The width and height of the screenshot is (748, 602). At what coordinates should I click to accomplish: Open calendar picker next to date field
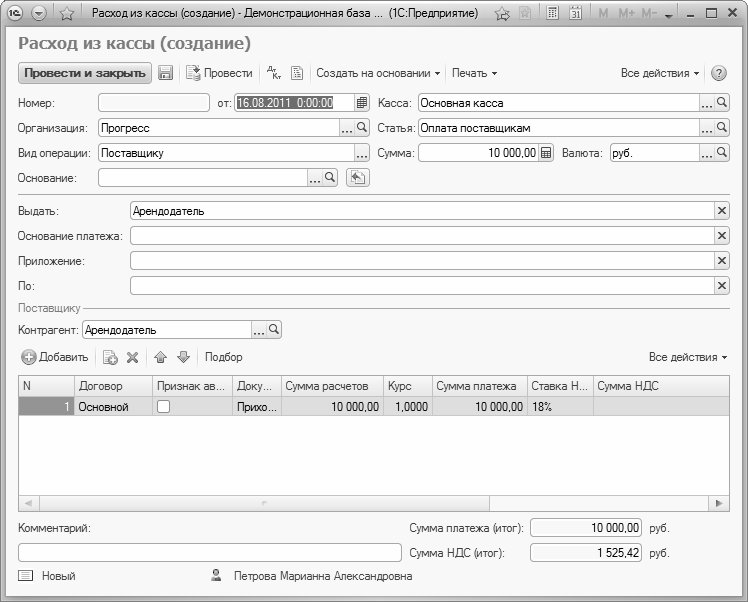(x=362, y=102)
